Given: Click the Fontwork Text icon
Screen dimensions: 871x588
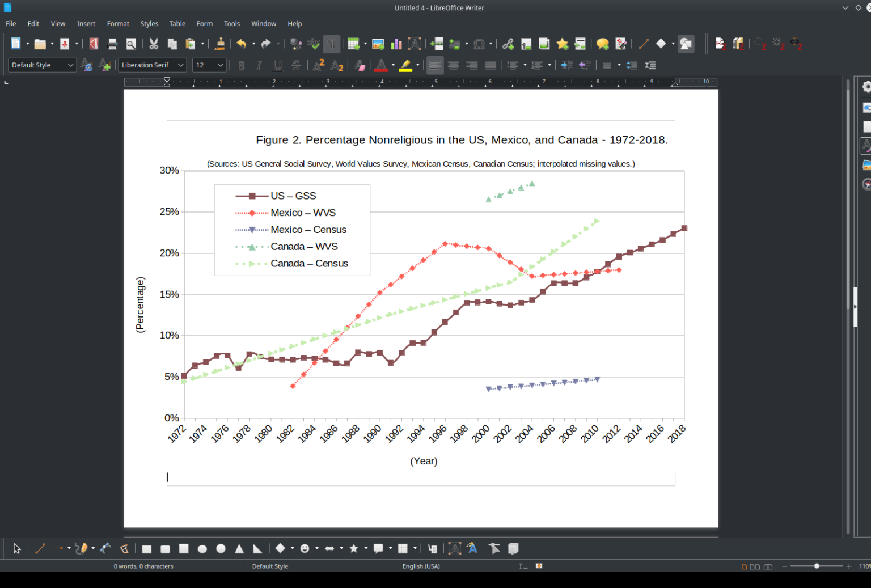Looking at the screenshot, I should tap(472, 548).
